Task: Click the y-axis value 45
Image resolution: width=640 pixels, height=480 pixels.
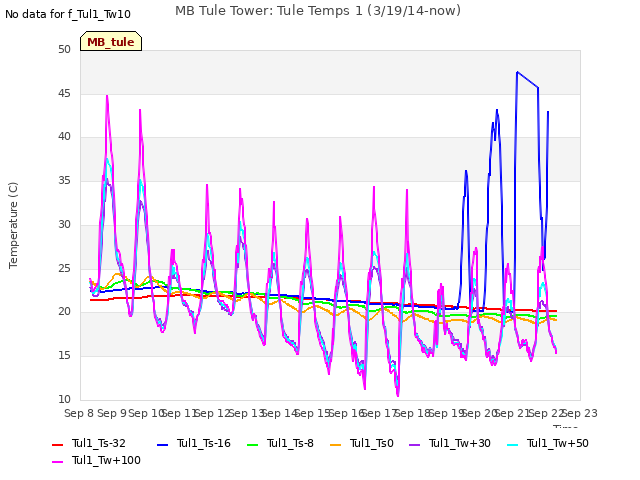Action: click(64, 93)
